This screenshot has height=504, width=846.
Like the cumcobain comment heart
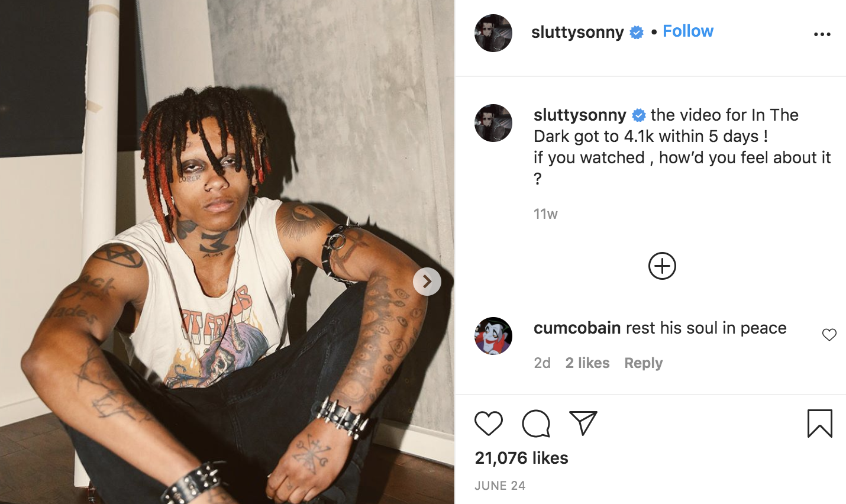(829, 335)
